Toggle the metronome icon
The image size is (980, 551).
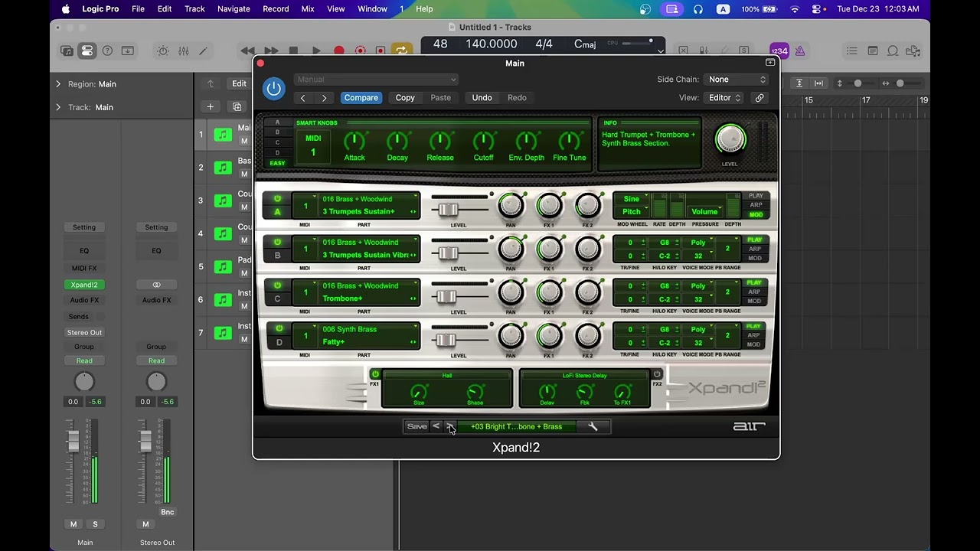pos(799,51)
